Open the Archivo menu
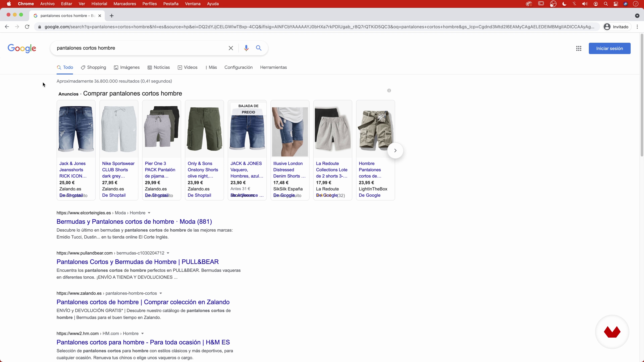 pyautogui.click(x=47, y=4)
